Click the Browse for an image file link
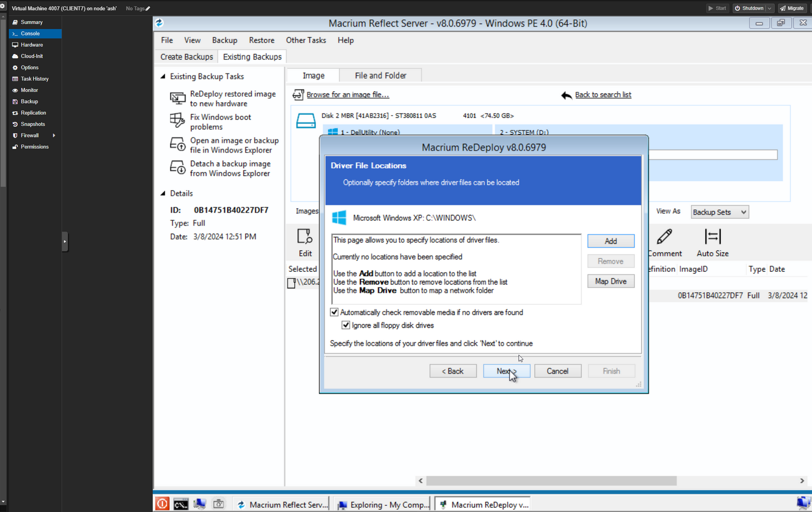The height and width of the screenshot is (512, 812). (x=348, y=95)
